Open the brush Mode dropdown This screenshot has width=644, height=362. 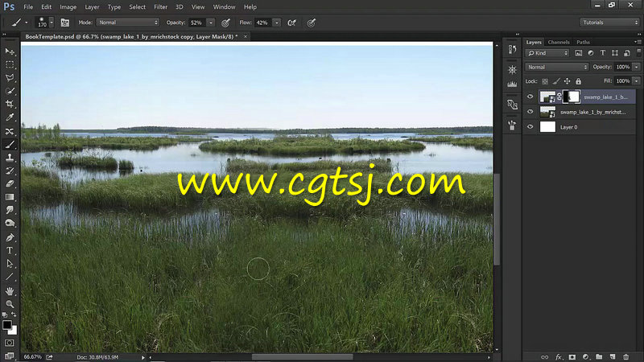128,23
